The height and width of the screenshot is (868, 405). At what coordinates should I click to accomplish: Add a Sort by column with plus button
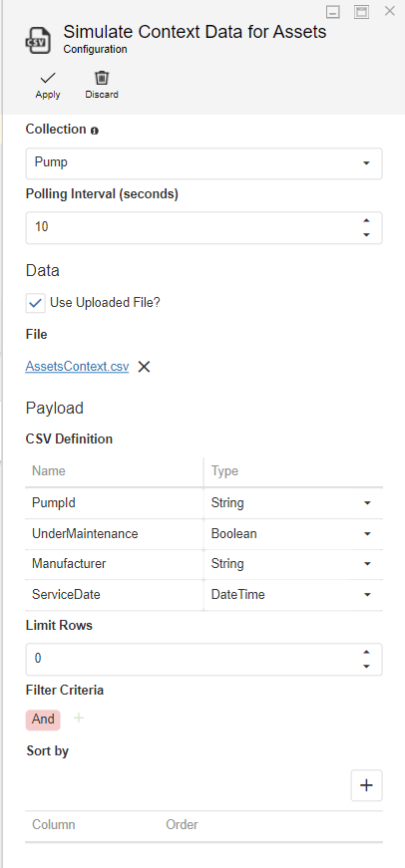click(x=366, y=785)
